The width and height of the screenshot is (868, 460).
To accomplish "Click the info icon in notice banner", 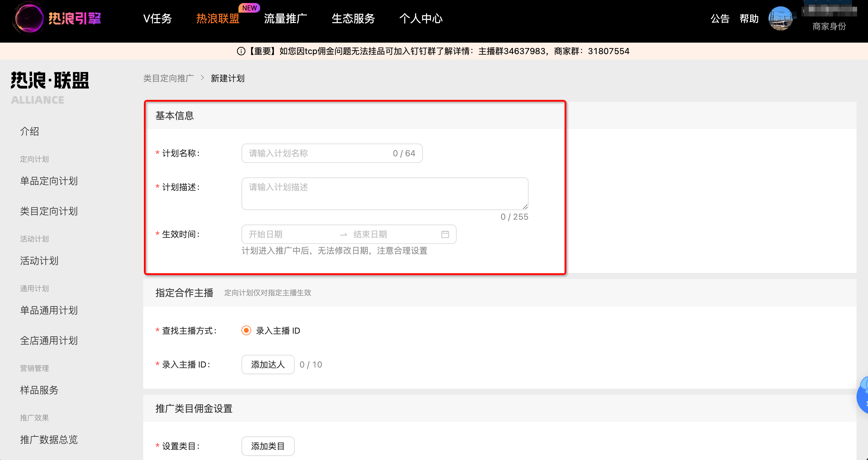I will point(241,51).
